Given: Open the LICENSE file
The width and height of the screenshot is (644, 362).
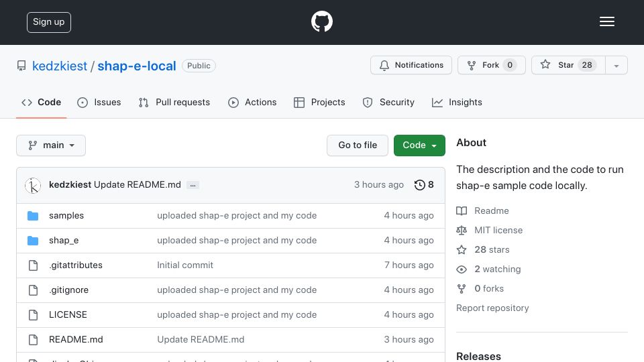Looking at the screenshot, I should (x=68, y=314).
